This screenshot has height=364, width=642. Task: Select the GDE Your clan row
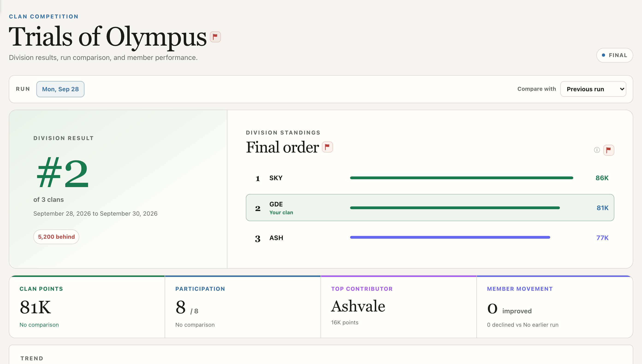pyautogui.click(x=430, y=208)
